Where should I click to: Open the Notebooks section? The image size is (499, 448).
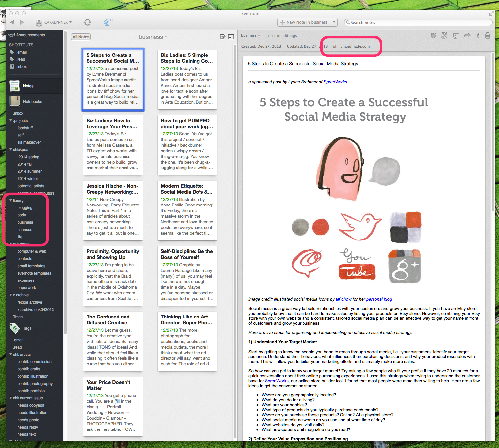tap(32, 102)
